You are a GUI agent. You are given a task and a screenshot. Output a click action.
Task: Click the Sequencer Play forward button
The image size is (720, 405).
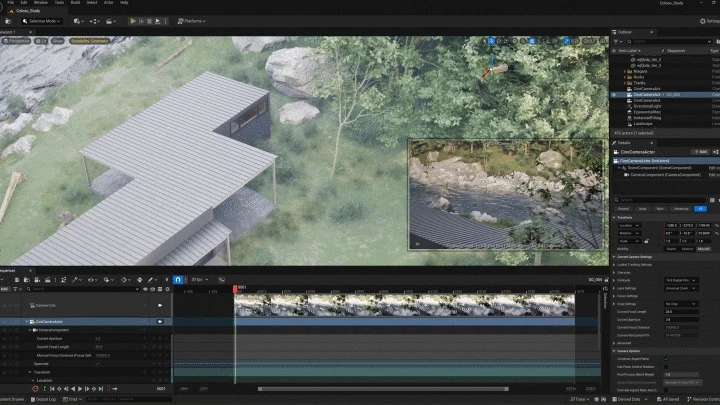(80, 389)
